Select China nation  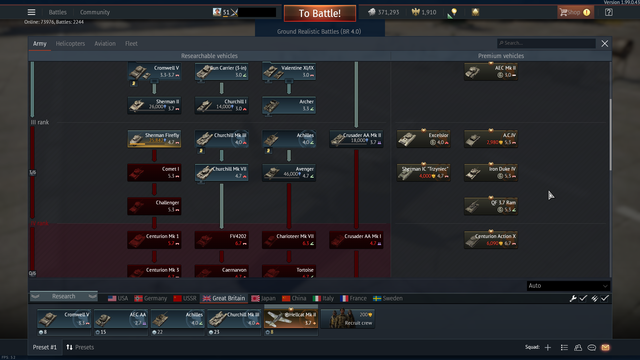coord(294,298)
